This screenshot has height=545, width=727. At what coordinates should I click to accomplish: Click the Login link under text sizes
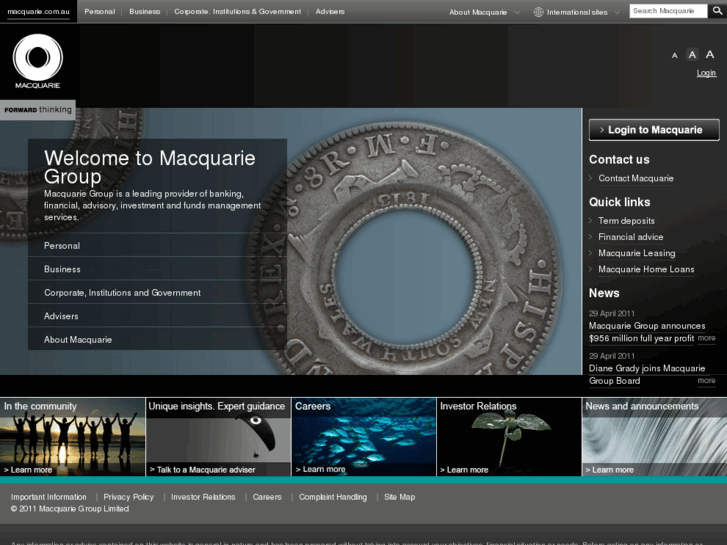tap(706, 73)
